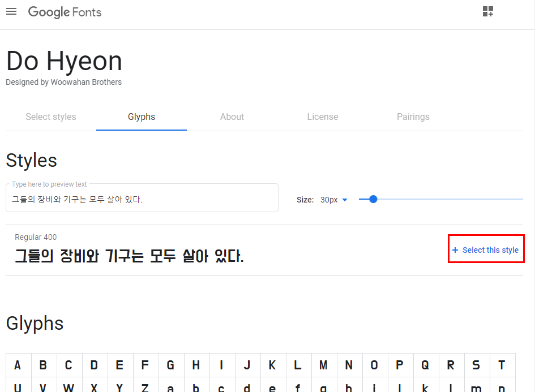Click Designed by Woowahan Brothers text
This screenshot has height=392, width=535.
pos(64,82)
